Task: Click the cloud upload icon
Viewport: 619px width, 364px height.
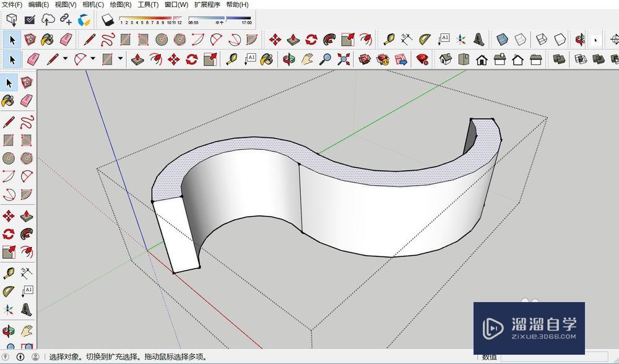Action: pos(48,19)
